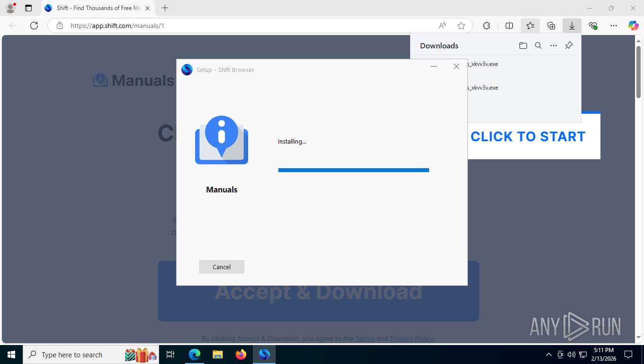Open Task View on taskbar

[x=171, y=355]
